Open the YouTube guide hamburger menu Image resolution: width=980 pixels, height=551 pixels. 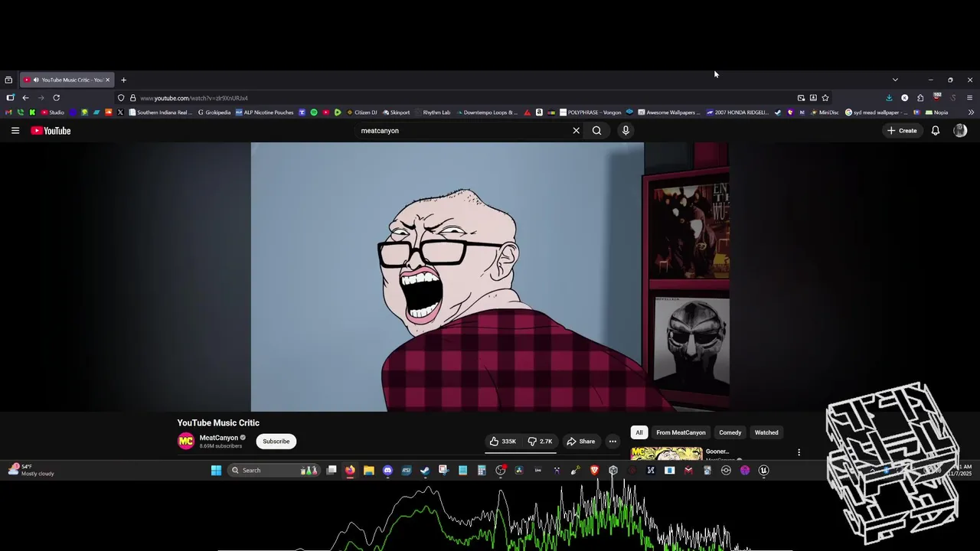click(x=15, y=131)
